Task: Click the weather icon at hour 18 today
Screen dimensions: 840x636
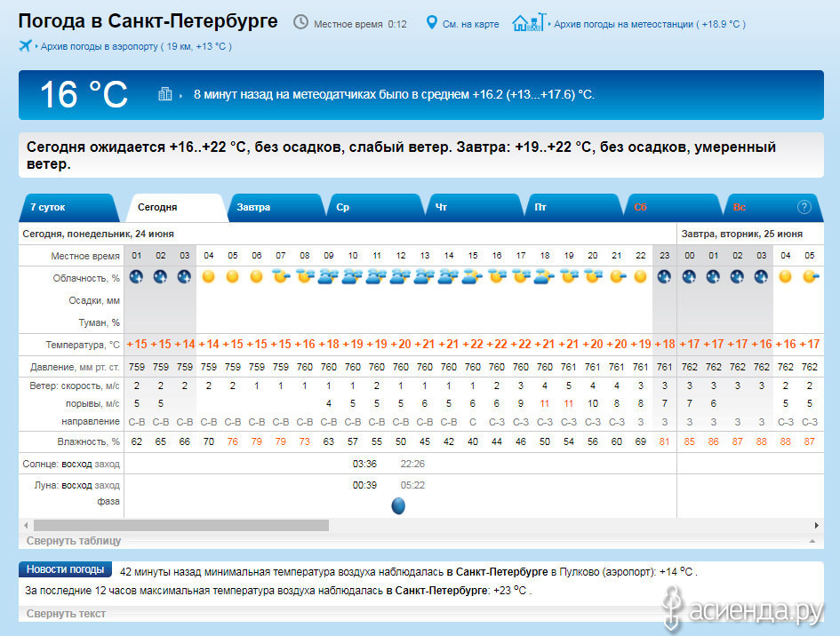Action: tap(544, 277)
